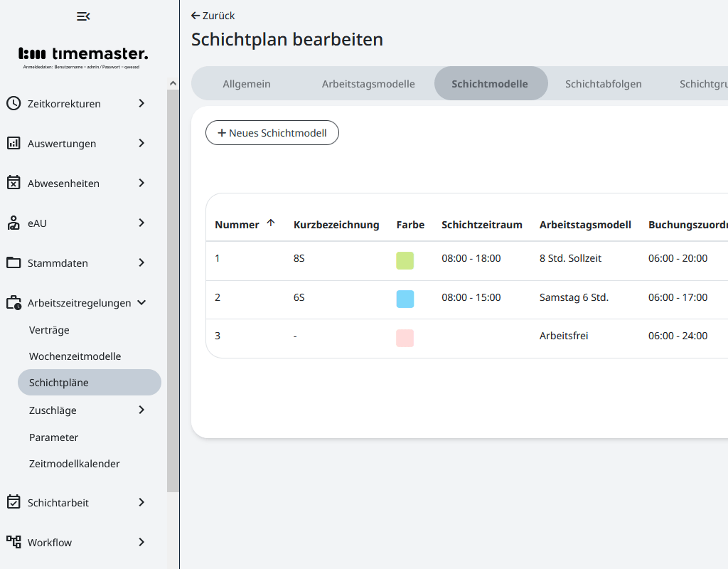
Task: Click the Workflow diagram icon
Action: tap(14, 543)
